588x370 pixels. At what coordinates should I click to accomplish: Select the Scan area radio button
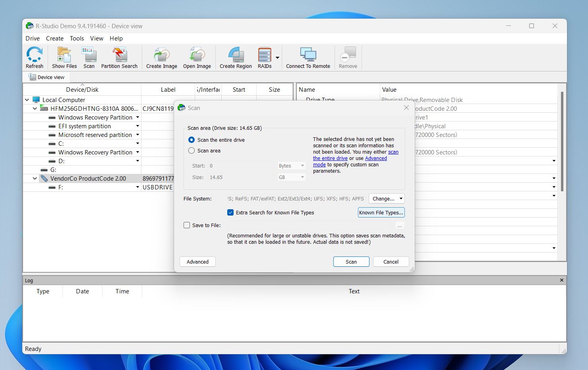tap(191, 150)
